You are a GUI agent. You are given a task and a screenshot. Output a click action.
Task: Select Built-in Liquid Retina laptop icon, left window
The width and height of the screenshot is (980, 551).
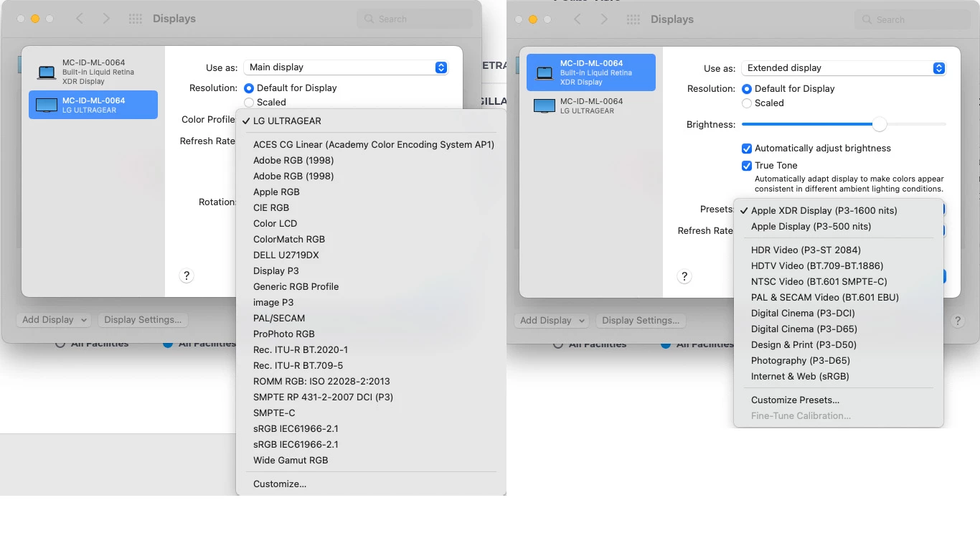[x=47, y=72]
